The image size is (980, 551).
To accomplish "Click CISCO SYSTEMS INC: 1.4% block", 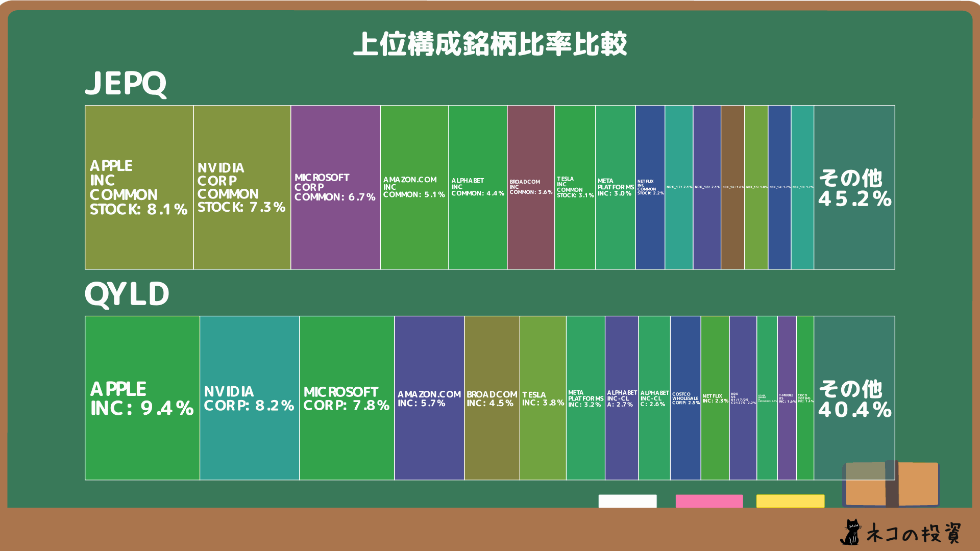I will (805, 398).
